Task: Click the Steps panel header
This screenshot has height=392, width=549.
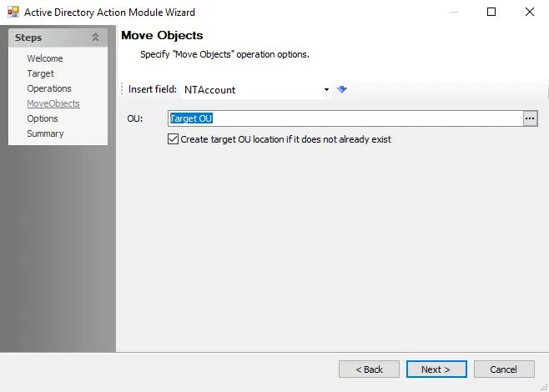Action: (58, 38)
